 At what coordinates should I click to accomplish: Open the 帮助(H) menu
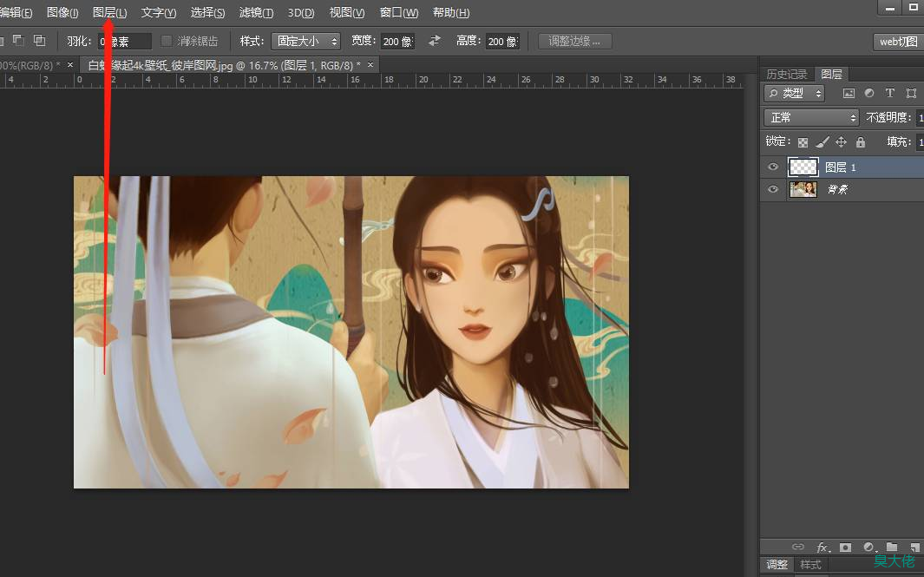[x=451, y=12]
